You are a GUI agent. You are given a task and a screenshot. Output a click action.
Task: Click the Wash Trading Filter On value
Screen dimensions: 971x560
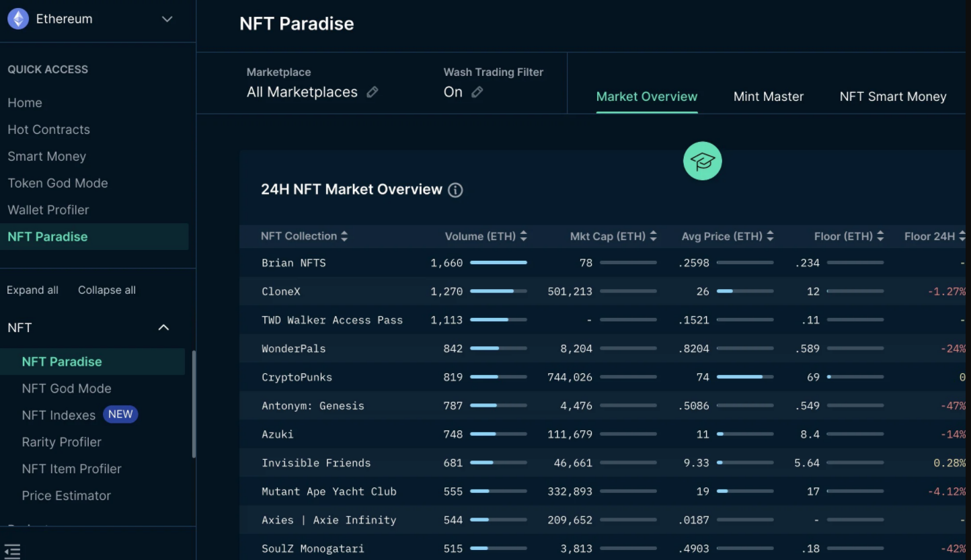point(453,92)
